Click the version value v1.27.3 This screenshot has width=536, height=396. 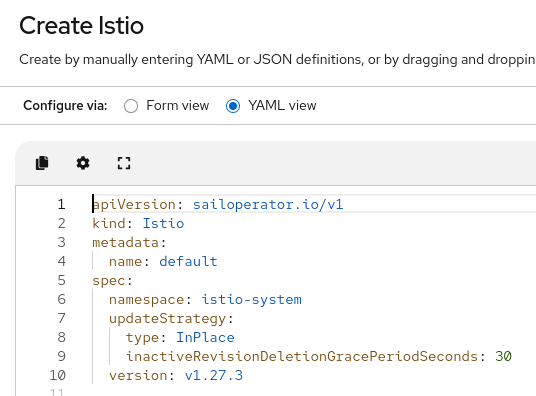pos(214,375)
